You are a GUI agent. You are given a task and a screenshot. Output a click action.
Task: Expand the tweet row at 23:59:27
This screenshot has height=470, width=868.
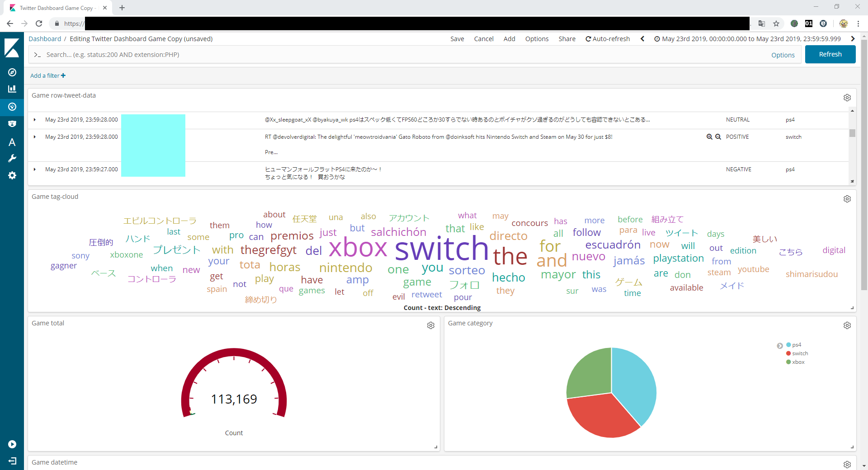(35, 169)
